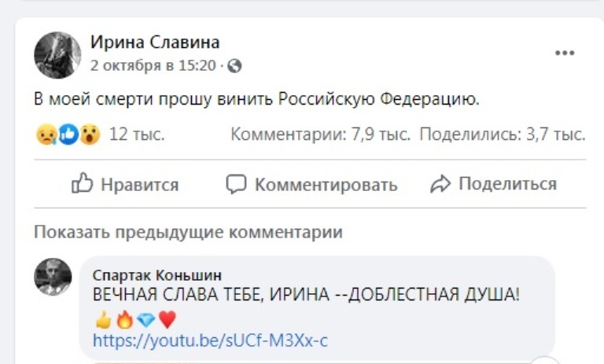Click the sad face reaction icon

point(46,135)
